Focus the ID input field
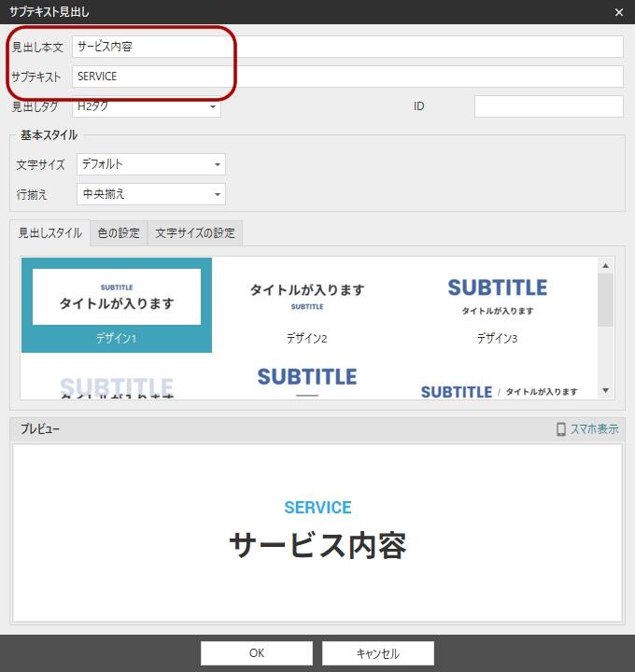Image resolution: width=635 pixels, height=672 pixels. [548, 106]
